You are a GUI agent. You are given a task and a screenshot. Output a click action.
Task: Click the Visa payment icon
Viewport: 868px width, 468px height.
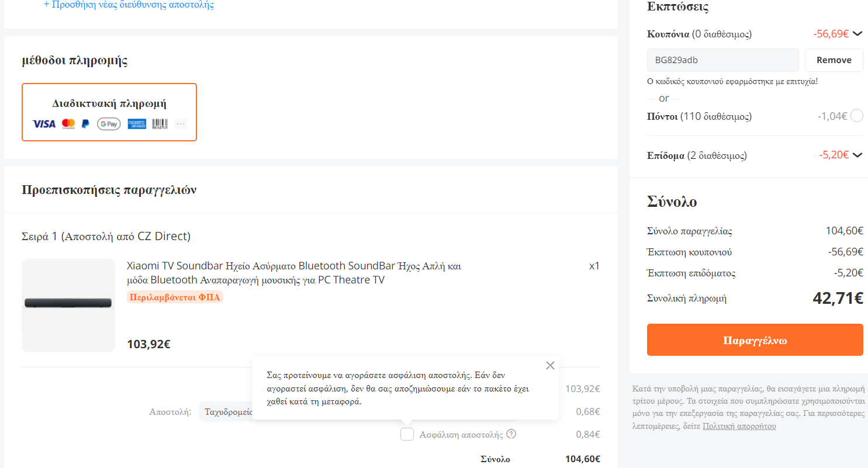(x=44, y=124)
